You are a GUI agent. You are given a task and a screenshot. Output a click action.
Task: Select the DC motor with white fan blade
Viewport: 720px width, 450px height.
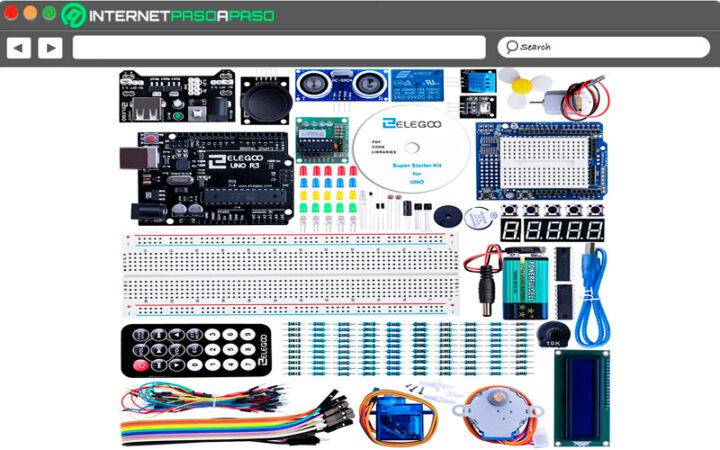pos(555,94)
